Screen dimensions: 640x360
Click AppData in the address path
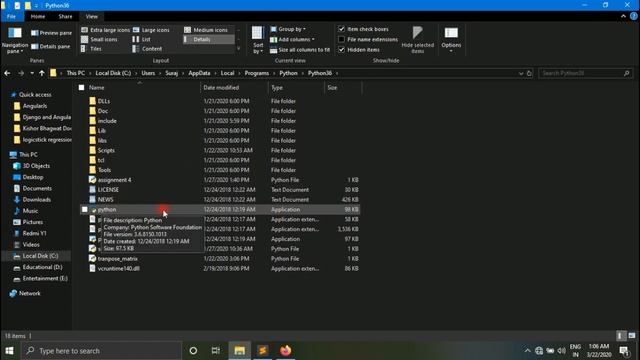(x=199, y=73)
